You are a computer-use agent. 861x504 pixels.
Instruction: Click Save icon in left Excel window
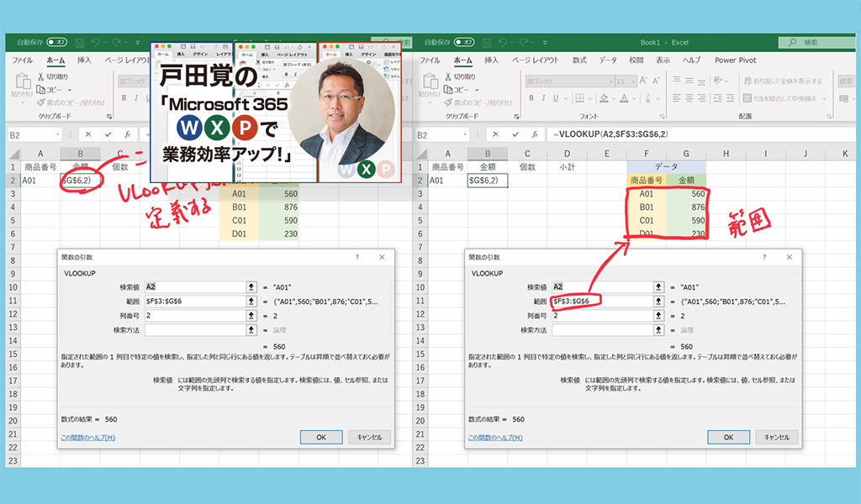point(79,42)
